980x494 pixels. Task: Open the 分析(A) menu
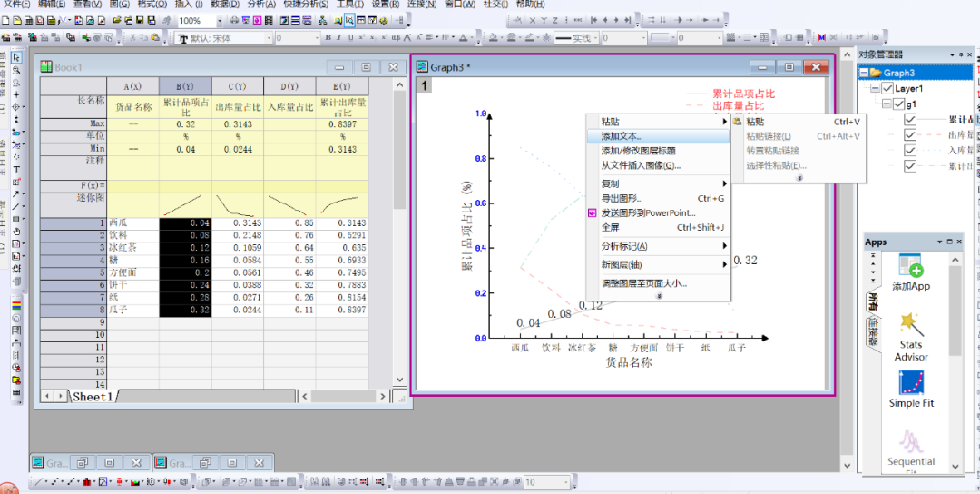pyautogui.click(x=261, y=5)
